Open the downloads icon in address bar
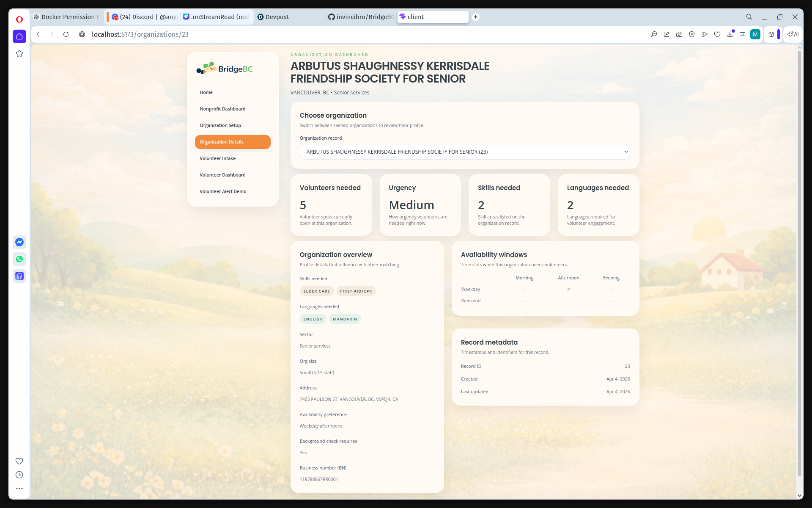 (x=730, y=34)
